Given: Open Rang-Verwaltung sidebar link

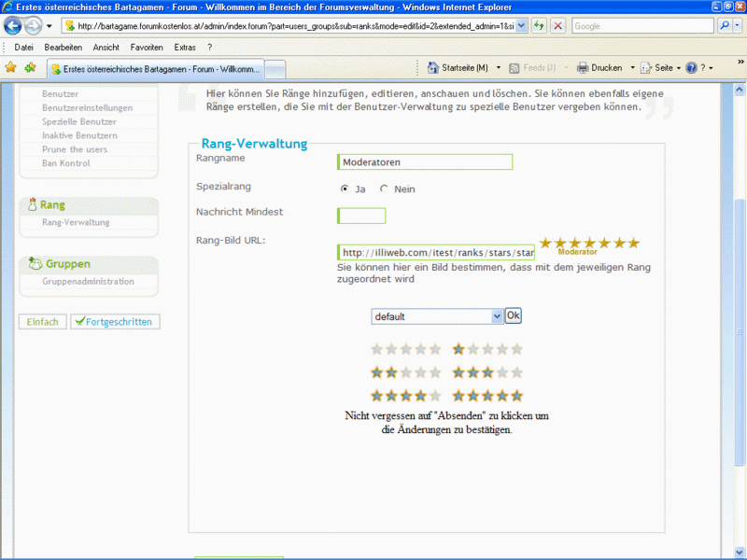Looking at the screenshot, I should [x=76, y=222].
